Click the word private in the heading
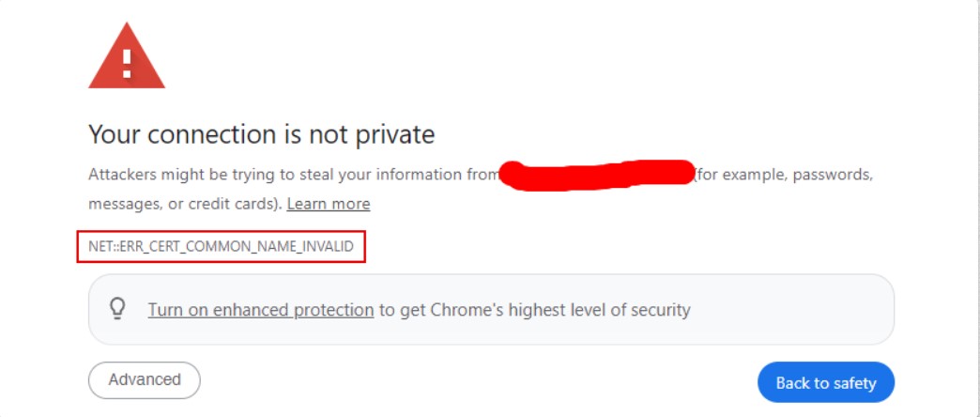This screenshot has width=980, height=417. (395, 134)
